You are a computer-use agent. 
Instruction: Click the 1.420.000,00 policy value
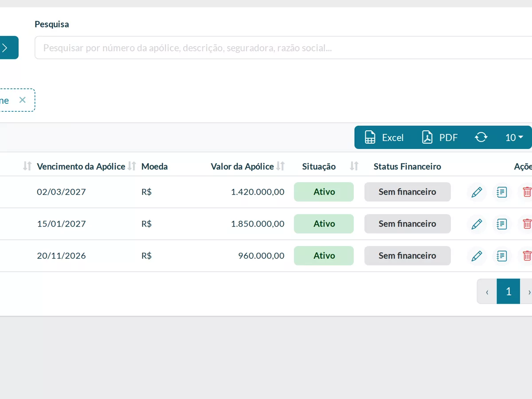point(258,192)
